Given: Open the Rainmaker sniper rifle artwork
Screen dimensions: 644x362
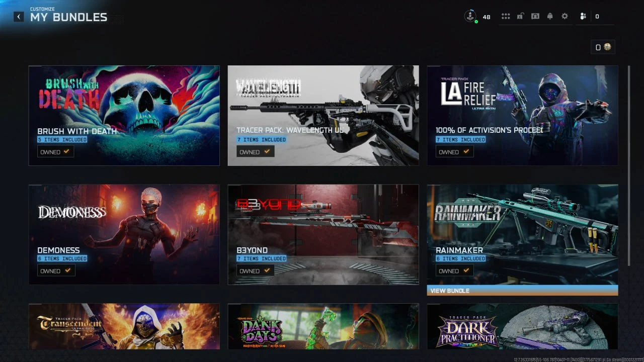Looking at the screenshot, I should tap(522, 234).
